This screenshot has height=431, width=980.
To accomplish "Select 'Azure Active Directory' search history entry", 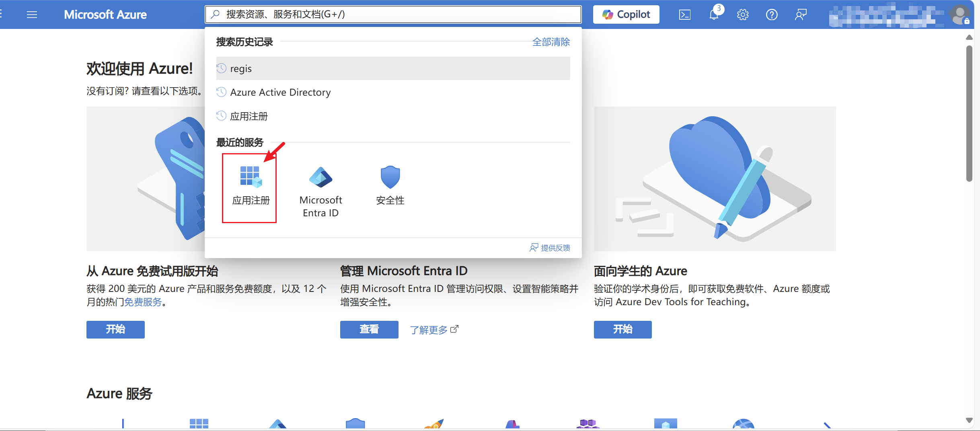I will [x=280, y=92].
